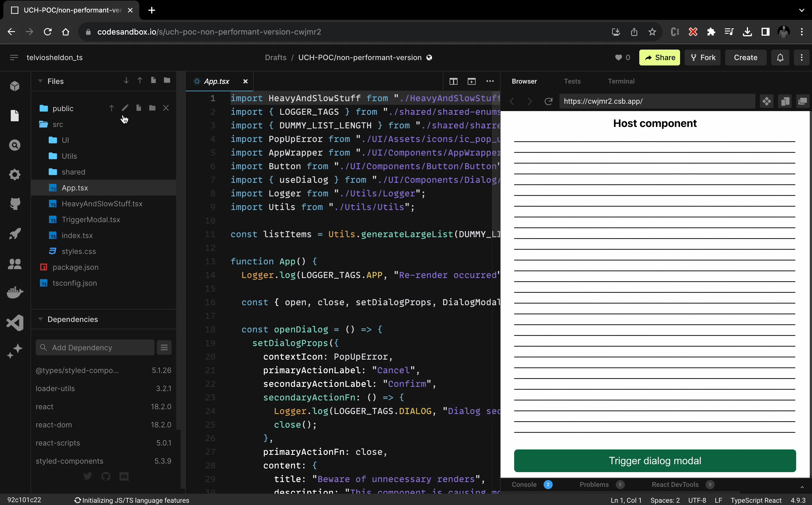Expand the console panel chevron
Viewport: 812px width, 505px height.
pos(802,487)
